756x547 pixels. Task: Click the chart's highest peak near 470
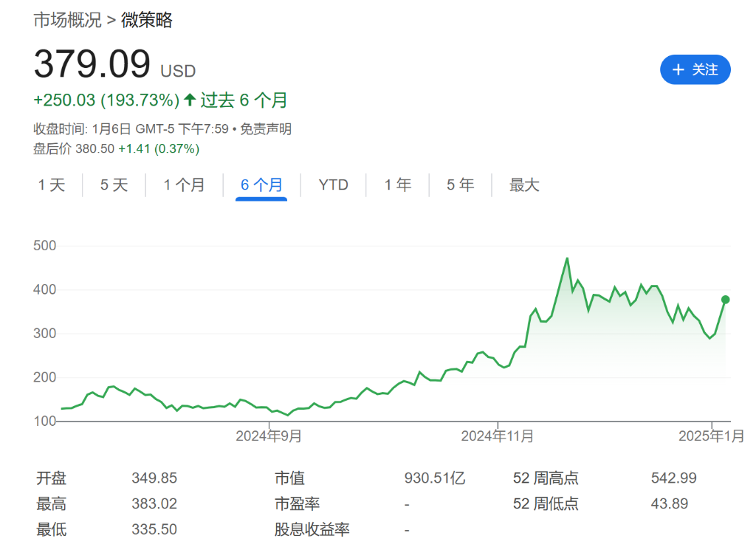tap(567, 258)
